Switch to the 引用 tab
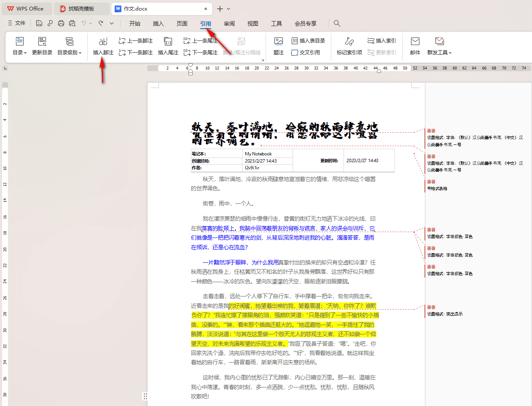Image resolution: width=532 pixels, height=406 pixels. click(x=206, y=24)
